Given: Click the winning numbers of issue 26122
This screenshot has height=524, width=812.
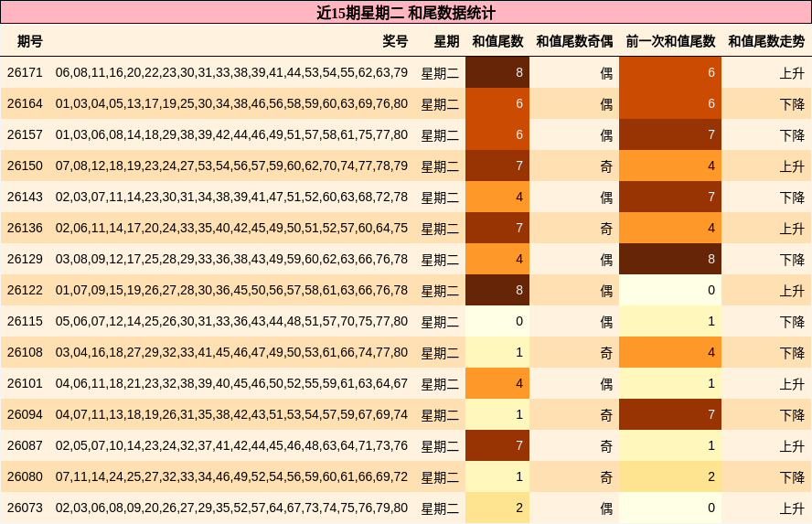Looking at the screenshot, I should coord(231,290).
